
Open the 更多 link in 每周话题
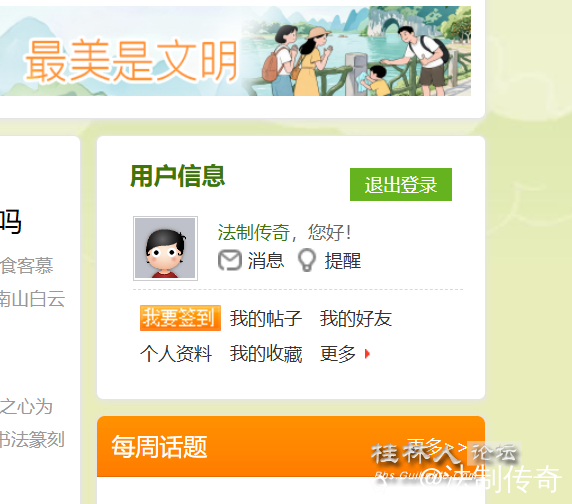click(436, 447)
